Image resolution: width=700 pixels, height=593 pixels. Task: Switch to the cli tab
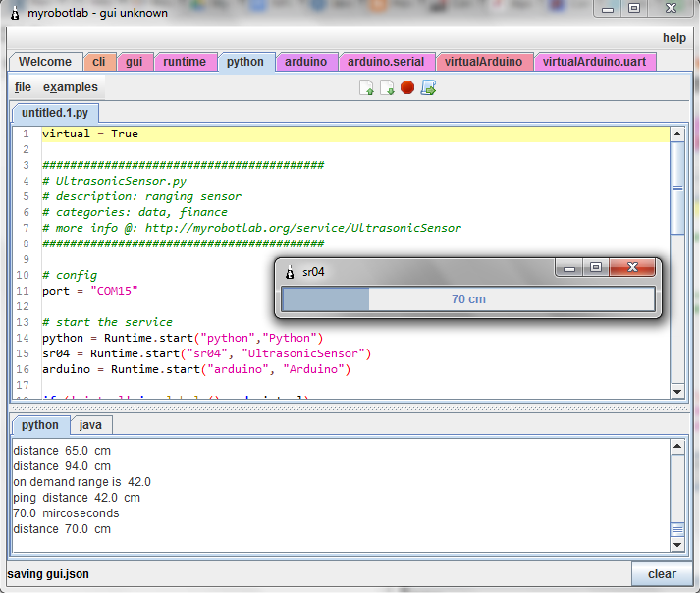coord(99,62)
